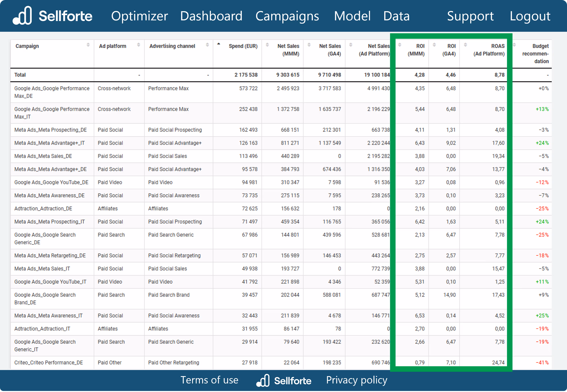The image size is (567, 392).
Task: Select Google Ads_Google Search Generic_DE campaign
Action: pyautogui.click(x=45, y=239)
